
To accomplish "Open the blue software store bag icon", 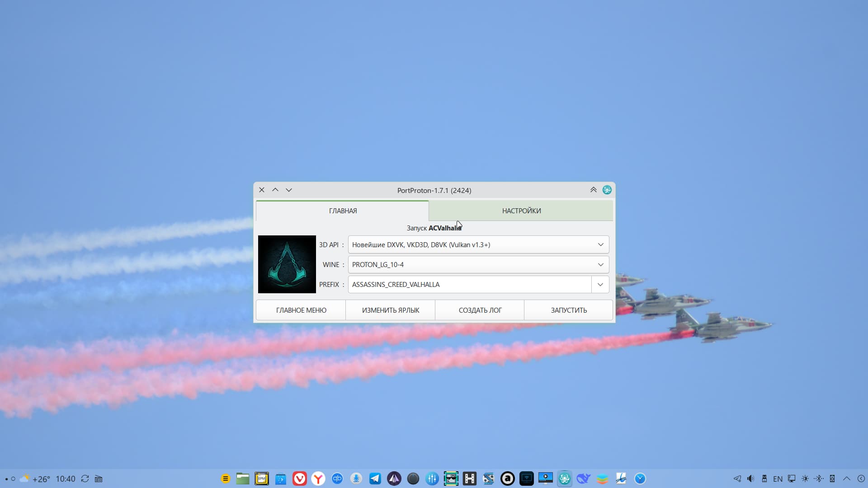I will 281,479.
